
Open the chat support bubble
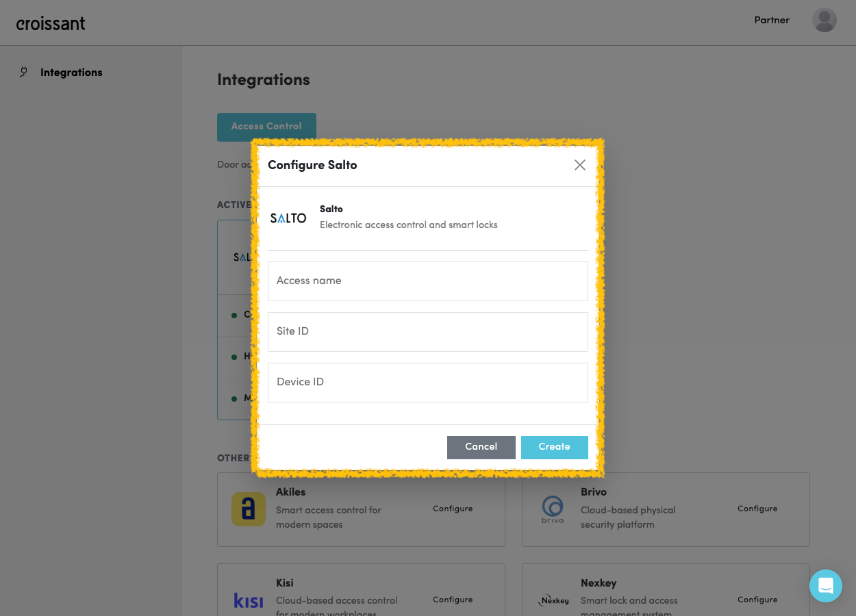[x=825, y=586]
